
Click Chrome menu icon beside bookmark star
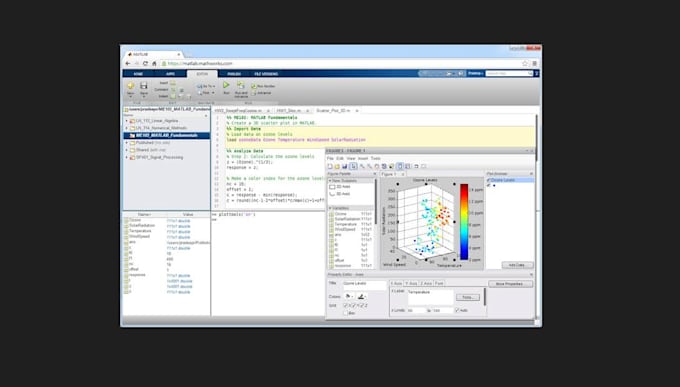click(x=534, y=63)
